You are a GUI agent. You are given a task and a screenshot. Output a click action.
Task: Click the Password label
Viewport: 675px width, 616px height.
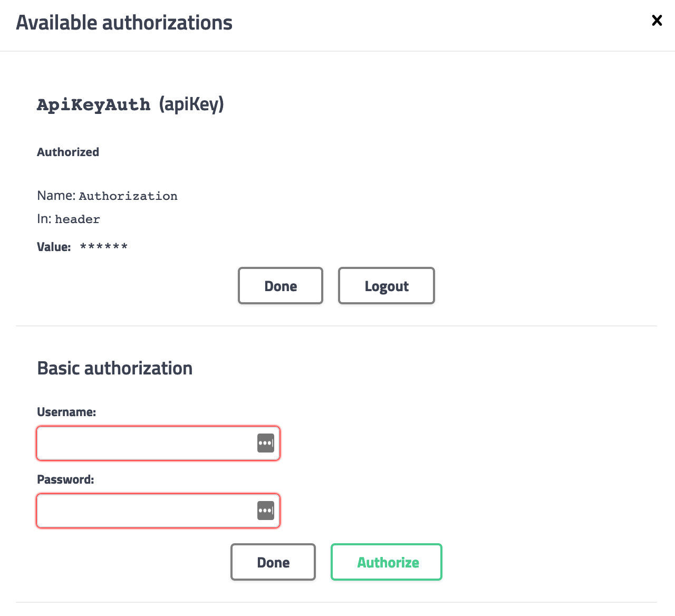point(65,479)
